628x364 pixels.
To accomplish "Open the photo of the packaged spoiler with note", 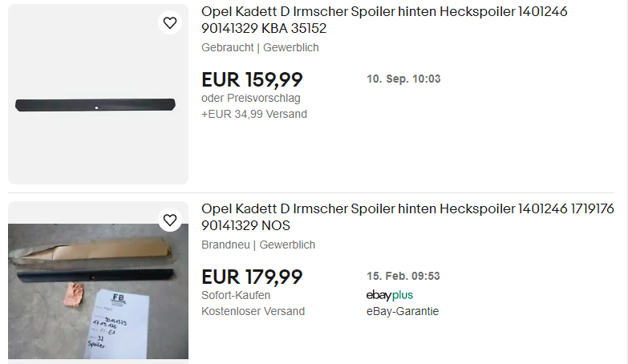I will point(98,290).
